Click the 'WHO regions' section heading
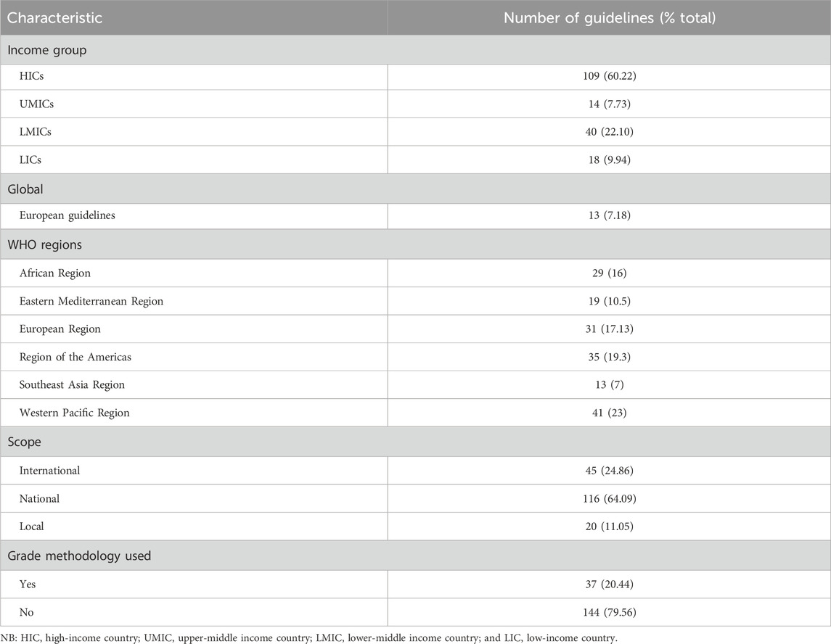Screen dimensions: 831x644 point(44,244)
